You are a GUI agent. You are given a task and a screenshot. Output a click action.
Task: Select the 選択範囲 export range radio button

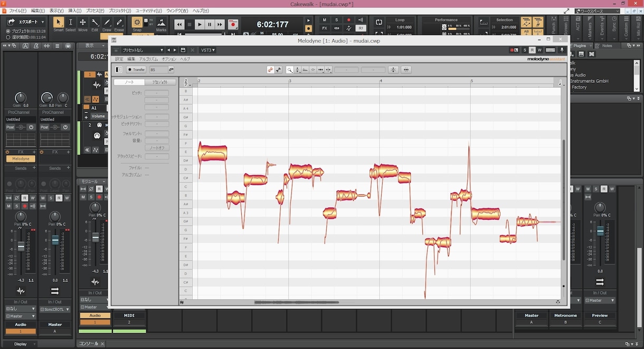(x=8, y=37)
